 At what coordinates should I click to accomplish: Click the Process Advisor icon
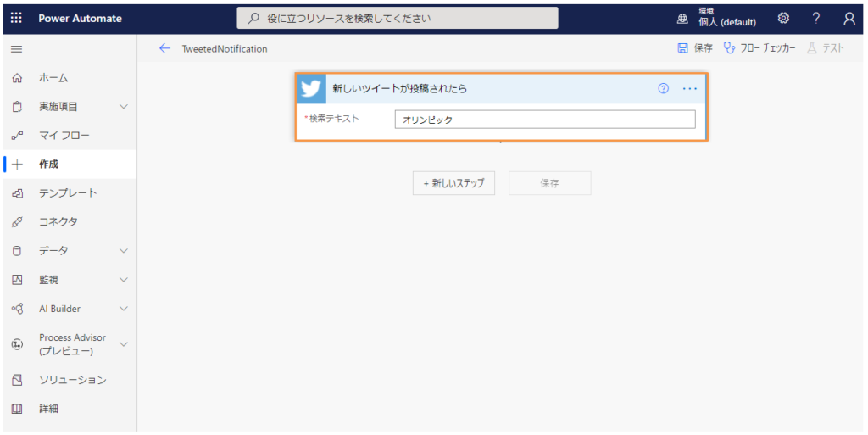(17, 344)
